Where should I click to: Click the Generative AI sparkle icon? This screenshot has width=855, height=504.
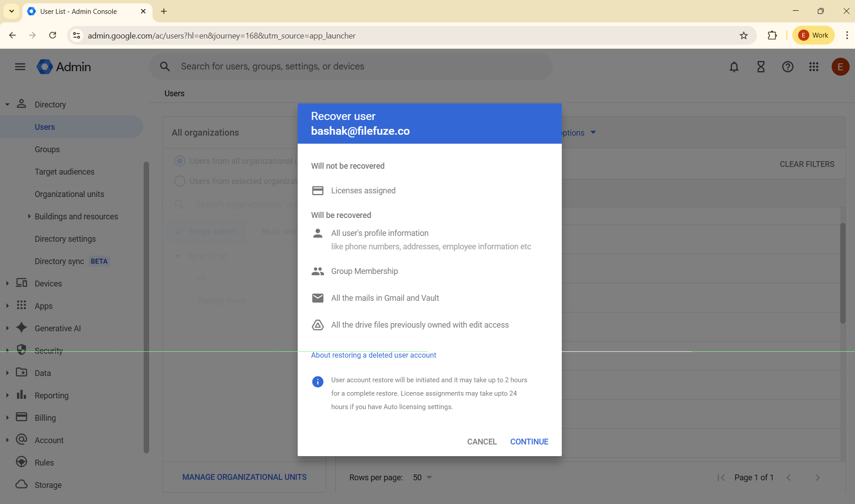(21, 328)
